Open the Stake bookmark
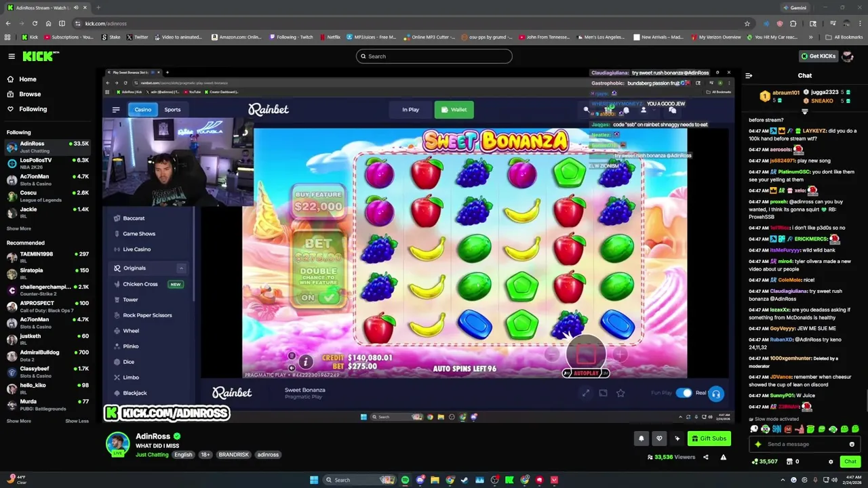868x488 pixels. click(111, 37)
